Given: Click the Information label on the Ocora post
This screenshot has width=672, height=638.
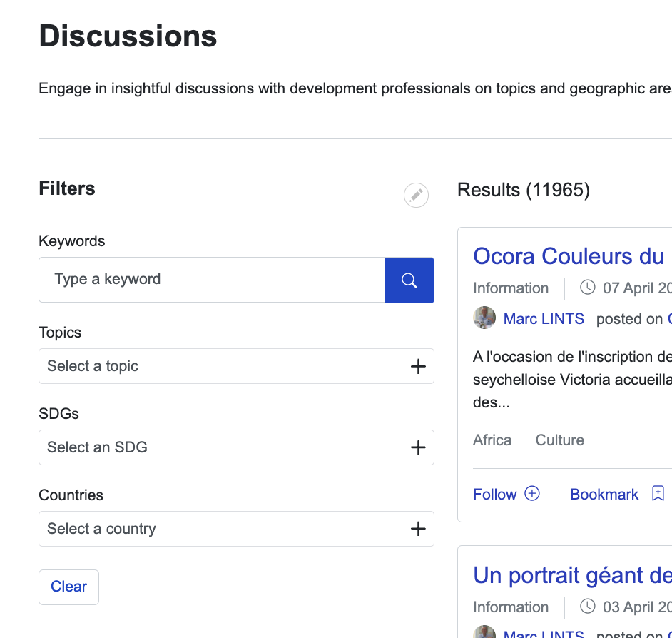Looking at the screenshot, I should click(511, 288).
